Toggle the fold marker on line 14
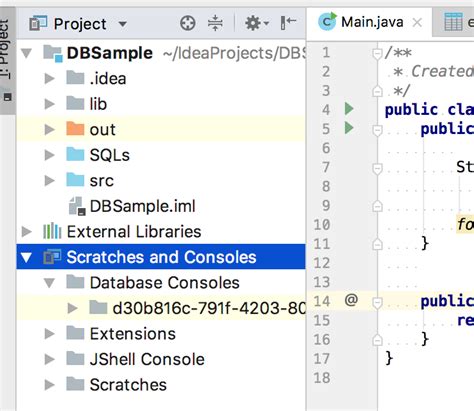This screenshot has height=411, width=474. [x=377, y=302]
